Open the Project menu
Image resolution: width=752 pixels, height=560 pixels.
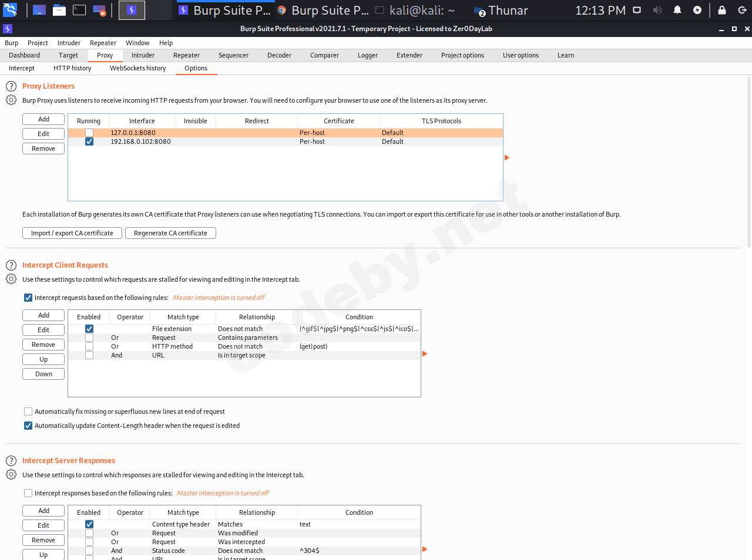click(x=38, y=43)
